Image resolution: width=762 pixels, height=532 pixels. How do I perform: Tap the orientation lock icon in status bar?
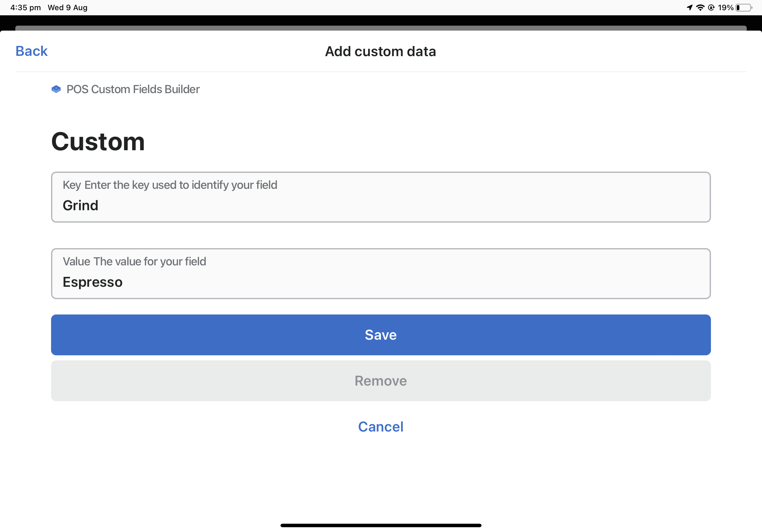(711, 7)
